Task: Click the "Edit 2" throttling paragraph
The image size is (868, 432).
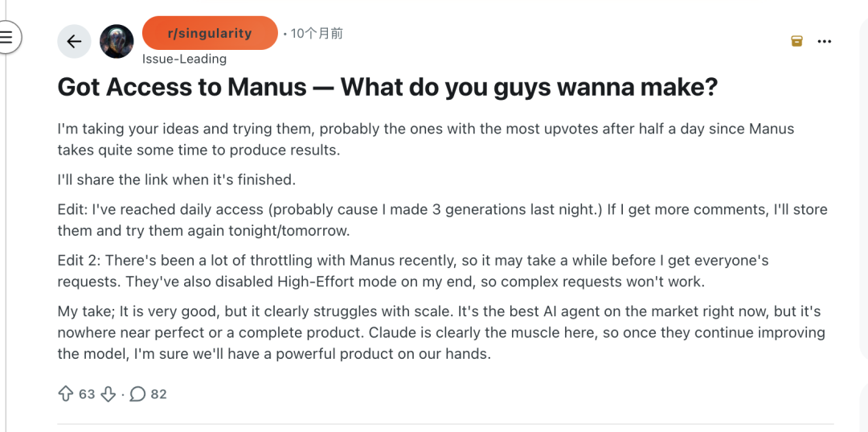Action: coord(412,270)
